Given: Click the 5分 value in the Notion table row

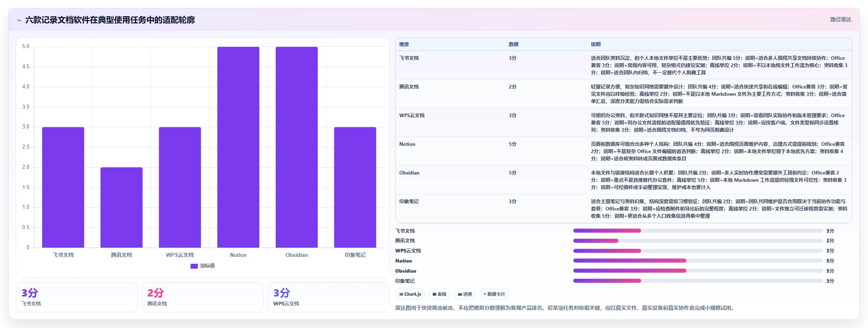Looking at the screenshot, I should (x=512, y=144).
